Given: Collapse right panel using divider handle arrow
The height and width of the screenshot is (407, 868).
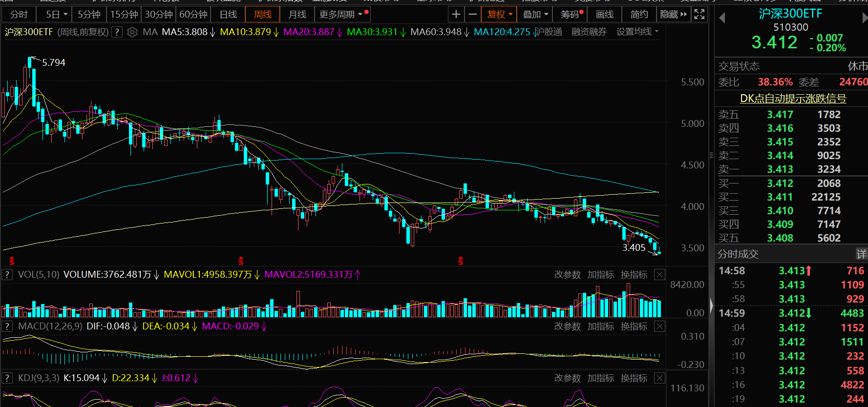Looking at the screenshot, I should pos(711,306).
